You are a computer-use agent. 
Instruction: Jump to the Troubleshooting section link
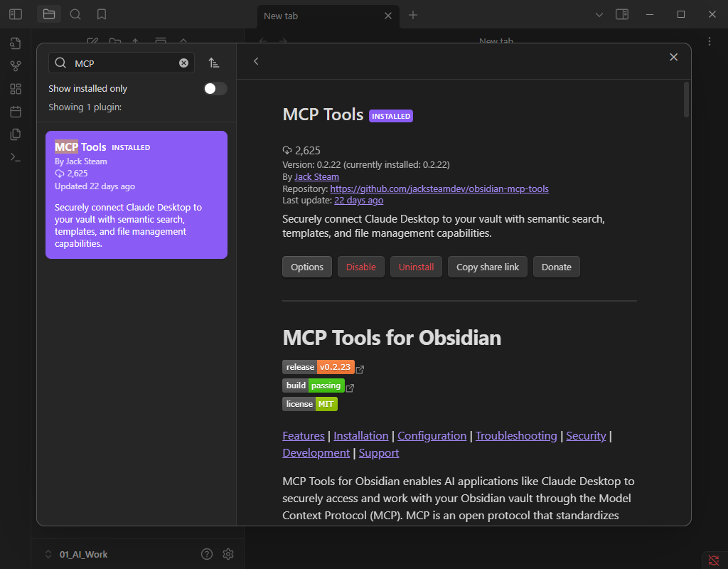click(516, 436)
